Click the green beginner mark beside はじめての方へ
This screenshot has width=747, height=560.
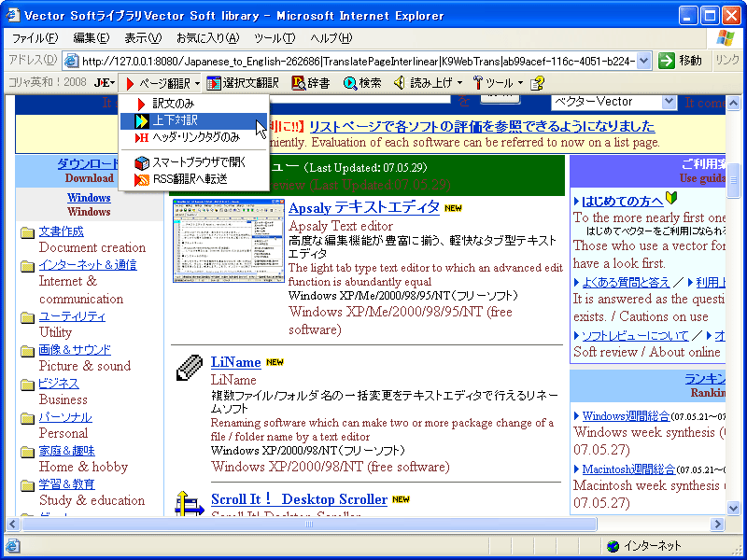[x=671, y=198]
